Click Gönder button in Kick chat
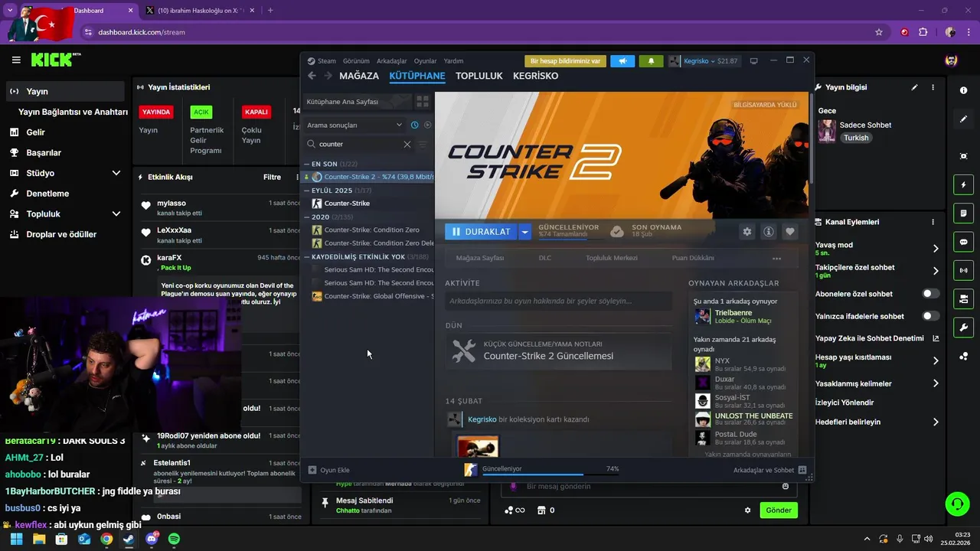 click(x=779, y=510)
